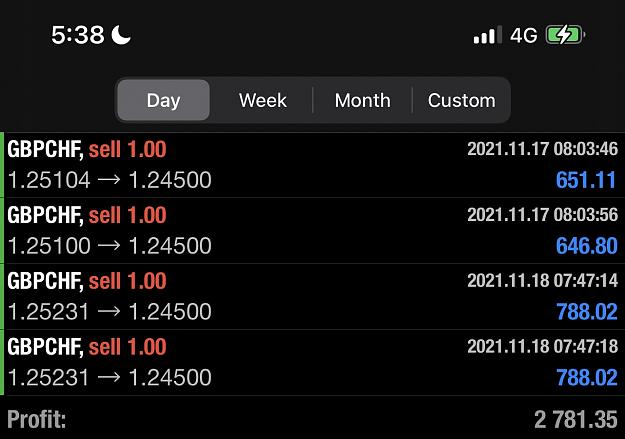Tap the battery charging icon
The width and height of the screenshot is (625, 439).
565,35
